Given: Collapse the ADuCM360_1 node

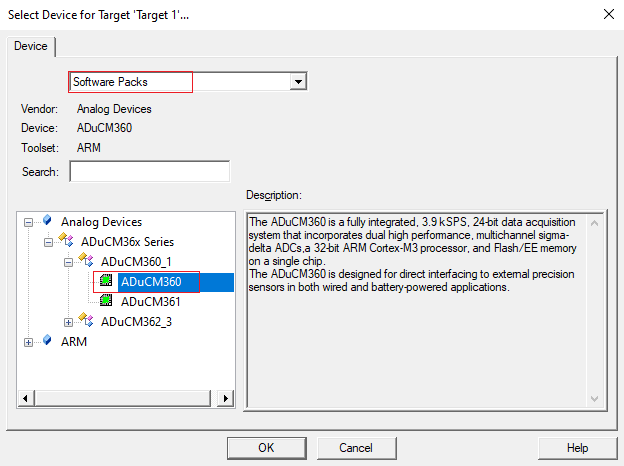Looking at the screenshot, I should pyautogui.click(x=68, y=262).
